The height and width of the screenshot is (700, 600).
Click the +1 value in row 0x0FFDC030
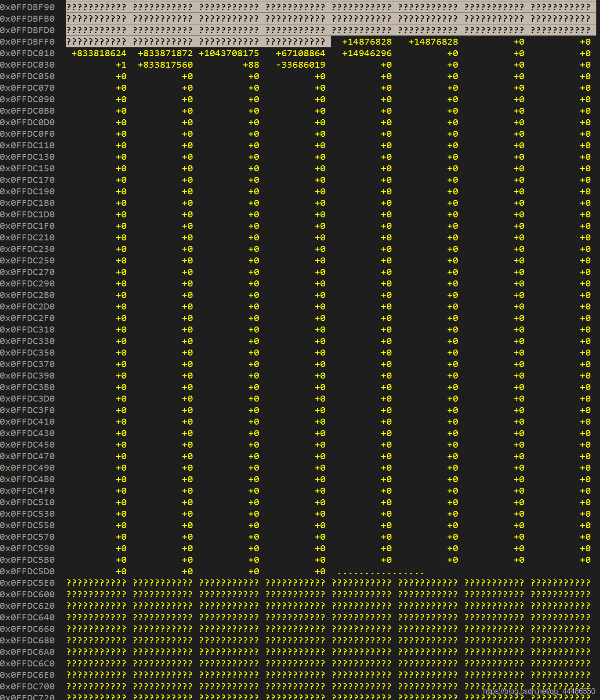click(x=121, y=65)
